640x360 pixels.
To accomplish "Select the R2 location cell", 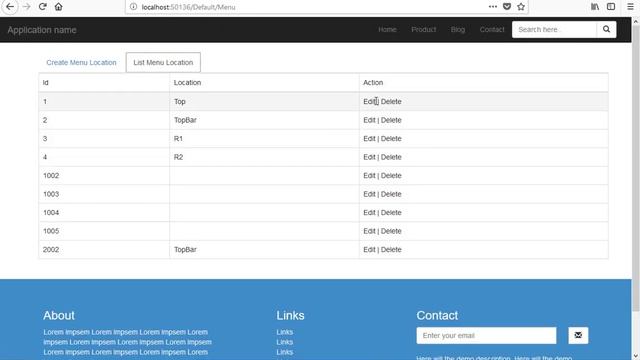I will coord(264,157).
